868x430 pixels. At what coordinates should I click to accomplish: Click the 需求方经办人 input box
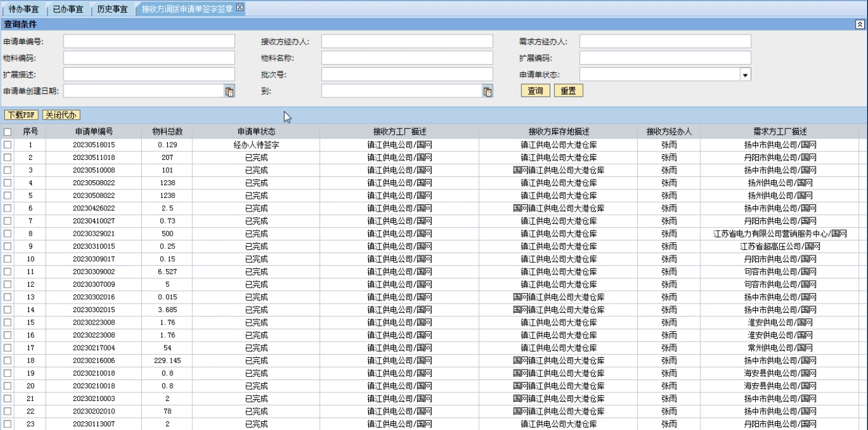[x=664, y=41]
